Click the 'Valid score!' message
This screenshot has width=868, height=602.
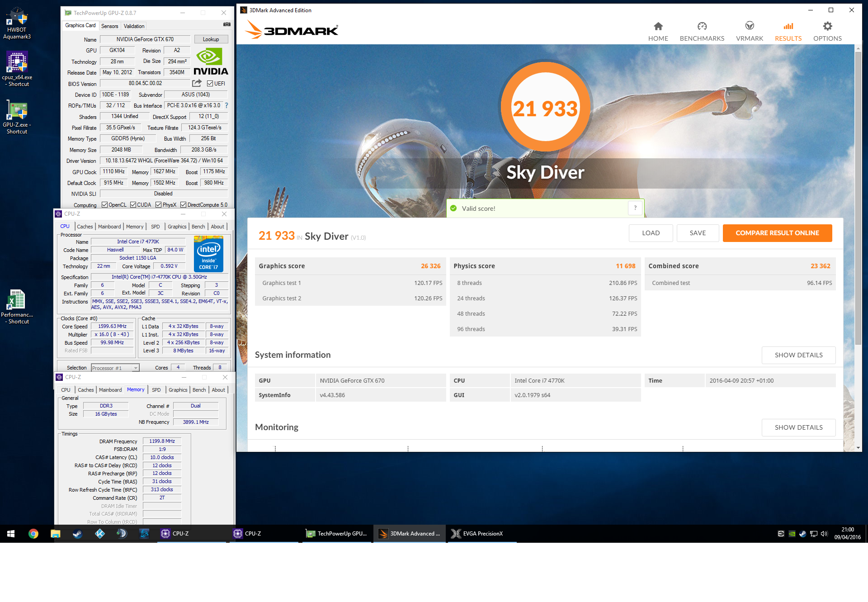(478, 209)
